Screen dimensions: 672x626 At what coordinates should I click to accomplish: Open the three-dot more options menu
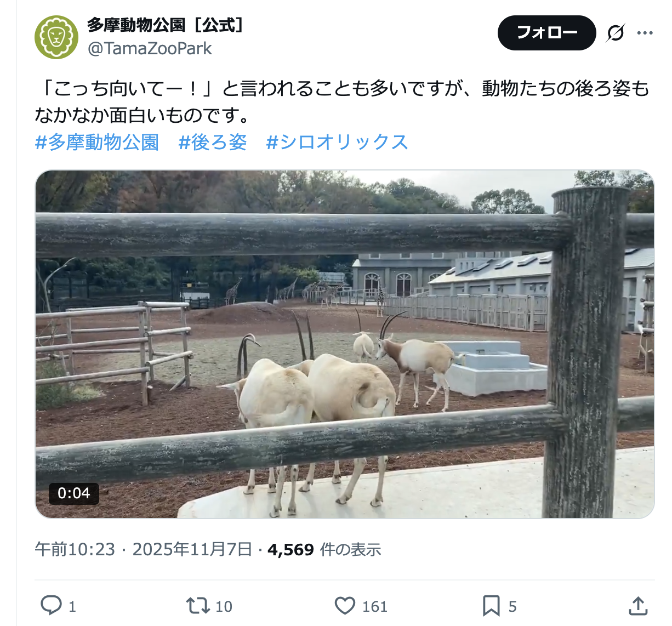pyautogui.click(x=645, y=33)
